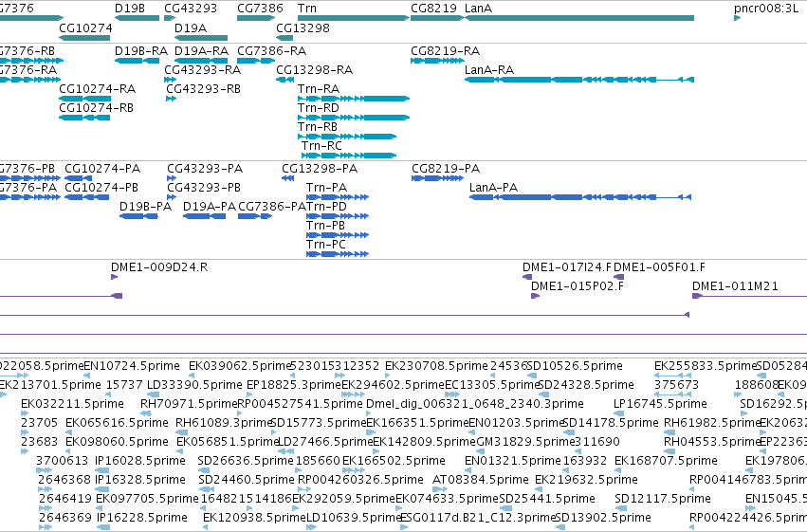Screen dimensions: 807x532
Task: Click the RH04553.5prime EST label
Action: (712, 443)
